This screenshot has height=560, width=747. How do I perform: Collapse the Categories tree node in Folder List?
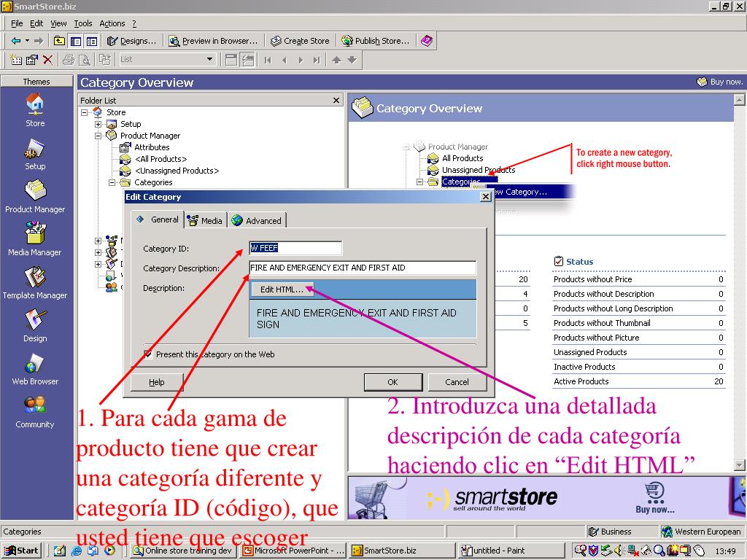[x=112, y=182]
